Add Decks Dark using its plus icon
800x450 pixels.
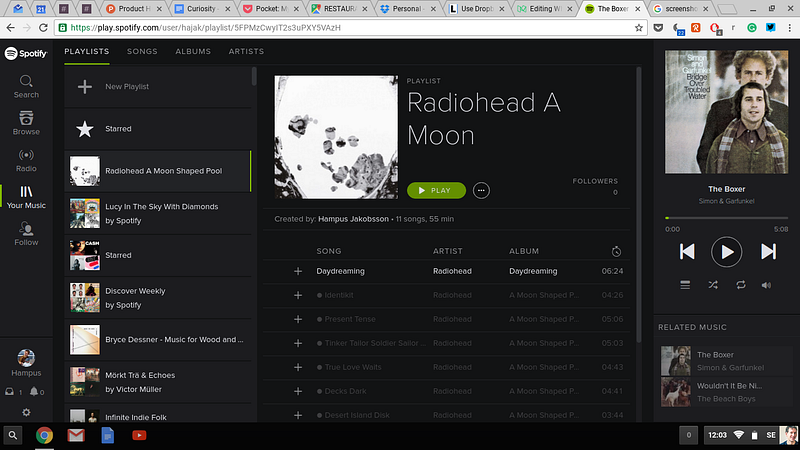[298, 391]
